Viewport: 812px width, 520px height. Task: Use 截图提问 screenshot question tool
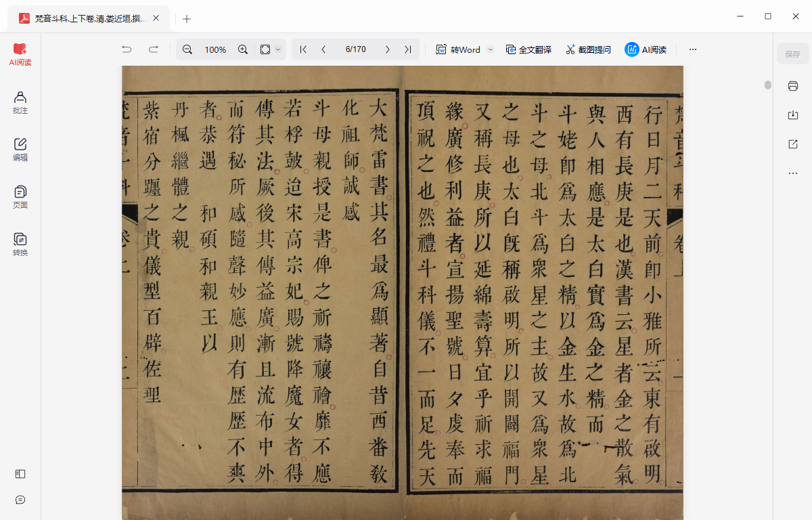click(588, 49)
